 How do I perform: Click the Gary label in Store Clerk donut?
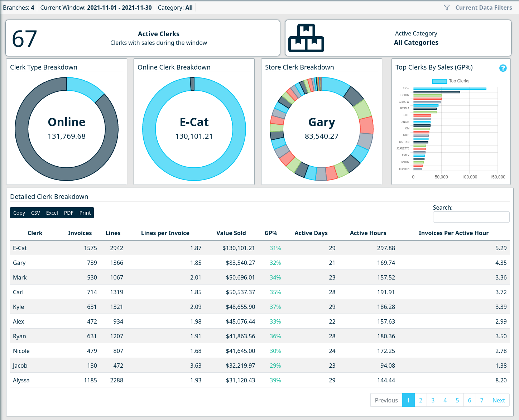322,123
